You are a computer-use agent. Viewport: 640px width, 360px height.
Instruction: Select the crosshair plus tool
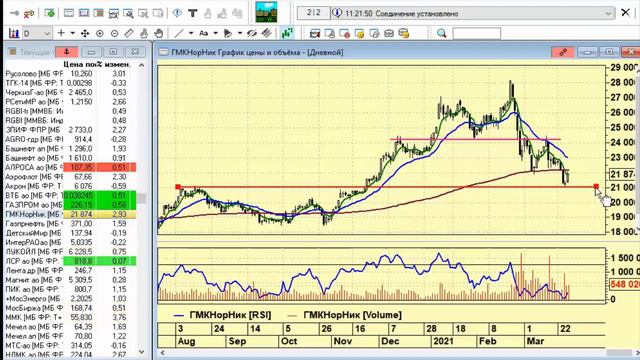[x=61, y=33]
